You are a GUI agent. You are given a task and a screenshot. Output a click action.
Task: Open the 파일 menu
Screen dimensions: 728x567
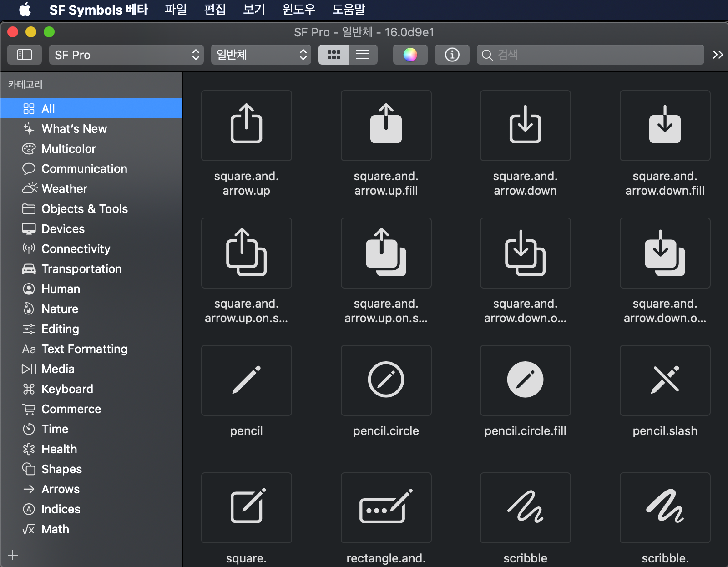[176, 9]
